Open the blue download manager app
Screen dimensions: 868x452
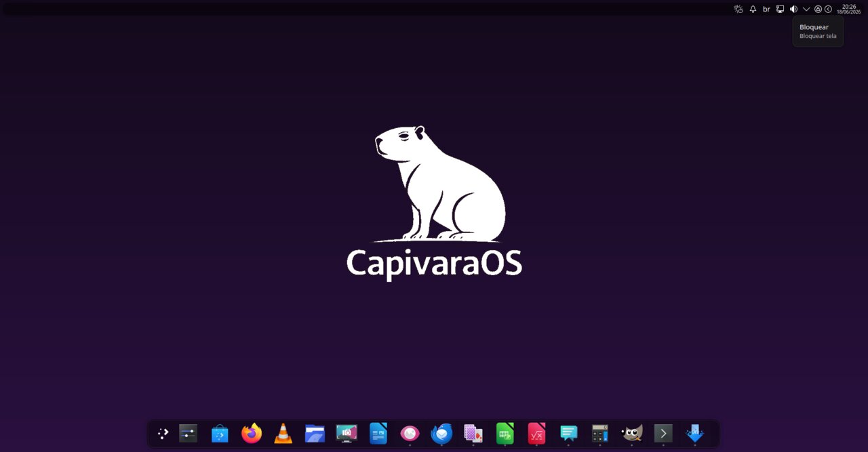[x=695, y=433]
